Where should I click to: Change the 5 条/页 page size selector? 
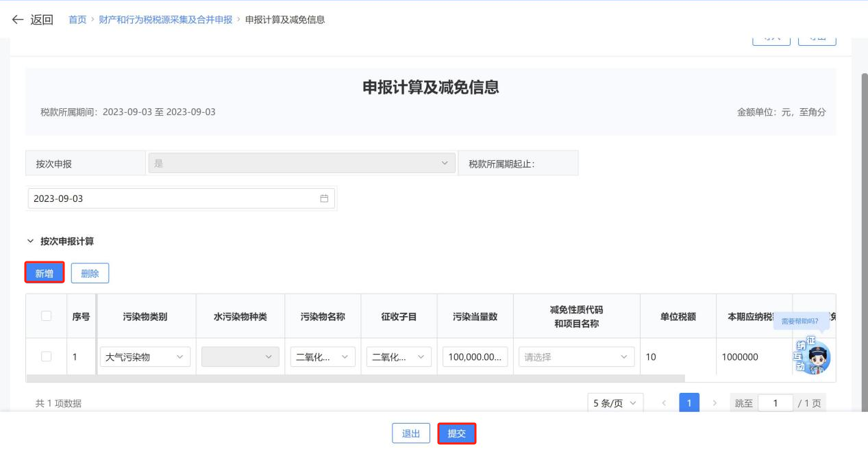pyautogui.click(x=615, y=403)
